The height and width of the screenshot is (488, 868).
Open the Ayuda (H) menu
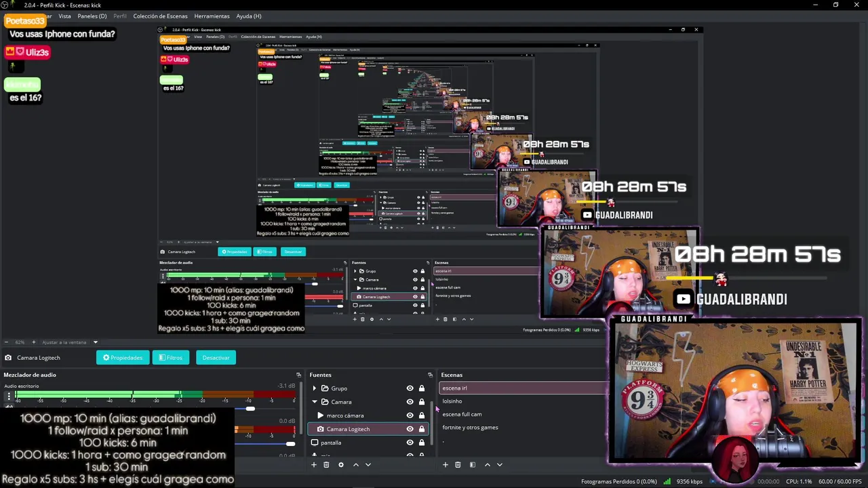[248, 16]
